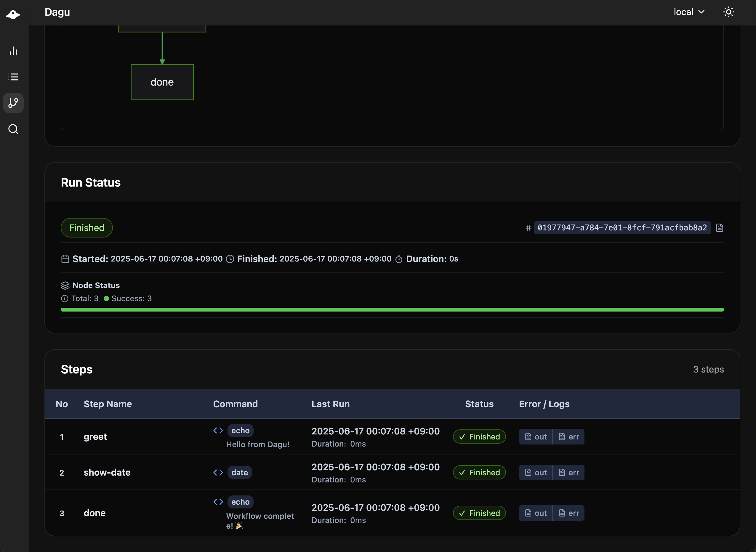This screenshot has height=552, width=756.
Task: Click the log file icon beside run ID
Action: pos(720,228)
